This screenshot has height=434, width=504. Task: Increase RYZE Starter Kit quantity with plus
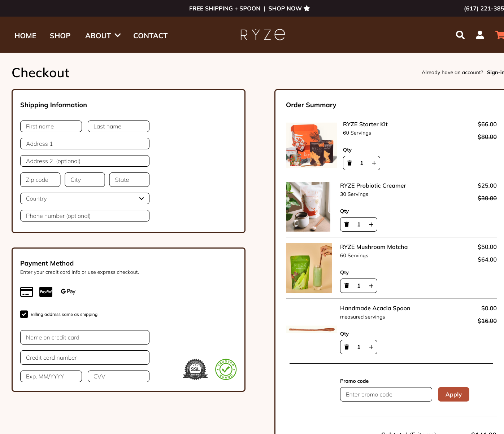point(374,163)
